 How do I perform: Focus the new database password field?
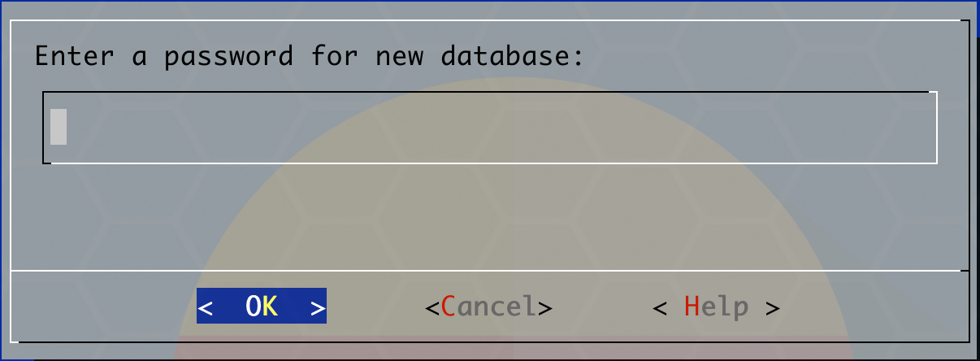click(x=490, y=128)
